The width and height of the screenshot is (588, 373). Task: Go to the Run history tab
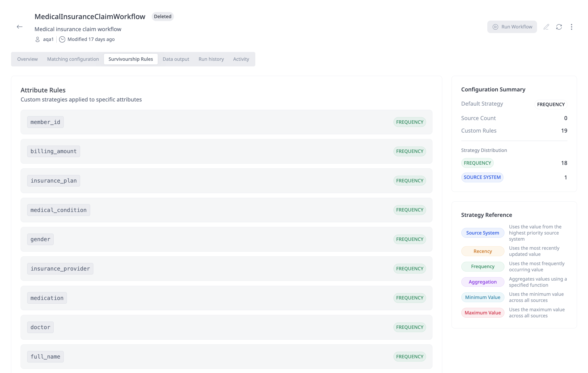(x=211, y=59)
